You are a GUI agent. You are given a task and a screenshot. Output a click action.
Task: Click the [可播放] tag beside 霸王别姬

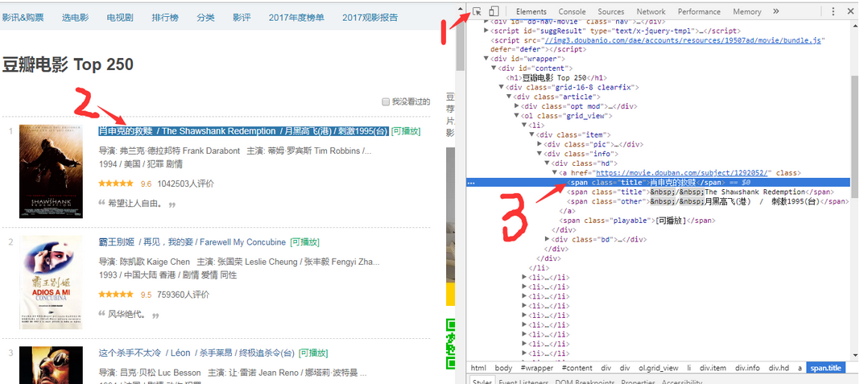tap(305, 242)
